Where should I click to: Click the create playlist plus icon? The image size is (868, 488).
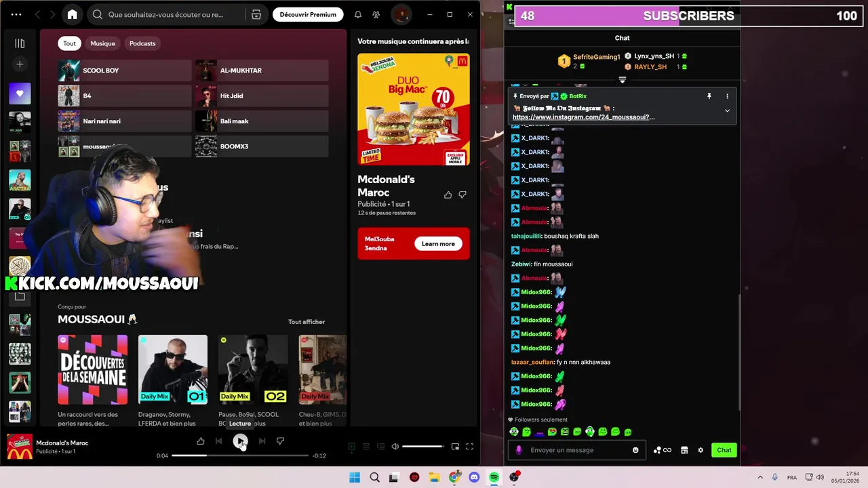point(20,64)
